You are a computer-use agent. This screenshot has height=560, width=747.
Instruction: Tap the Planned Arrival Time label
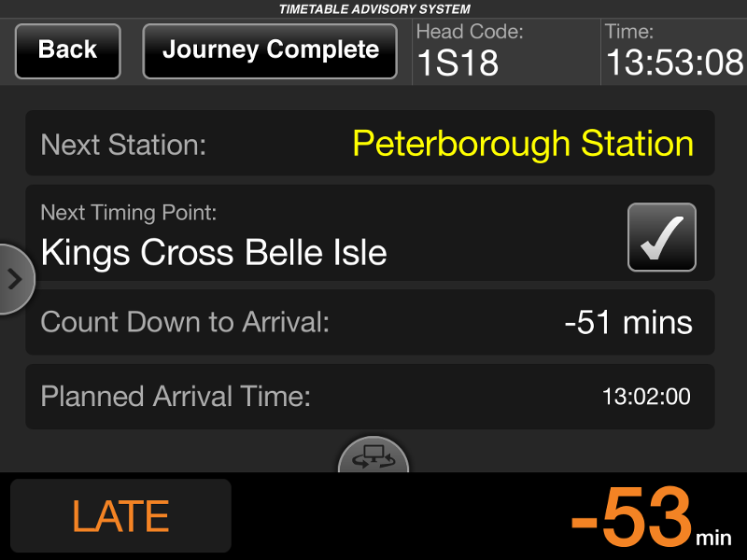[176, 397]
